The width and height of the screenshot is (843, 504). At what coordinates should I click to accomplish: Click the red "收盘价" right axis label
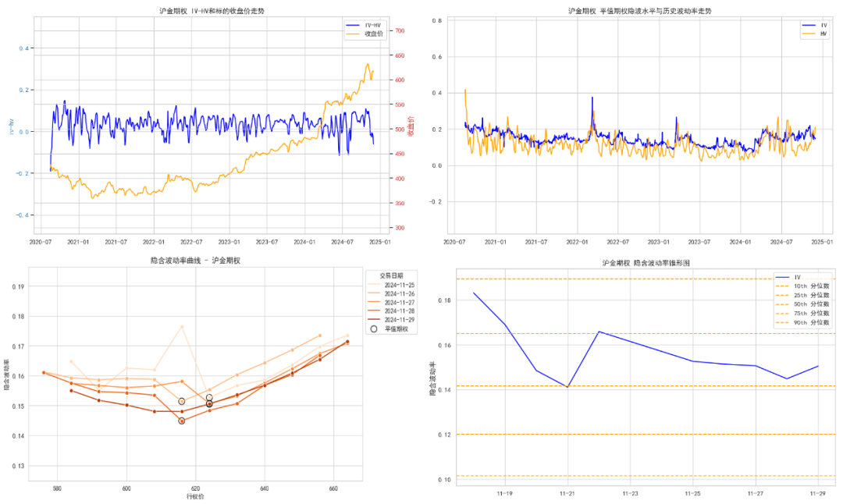[411, 127]
